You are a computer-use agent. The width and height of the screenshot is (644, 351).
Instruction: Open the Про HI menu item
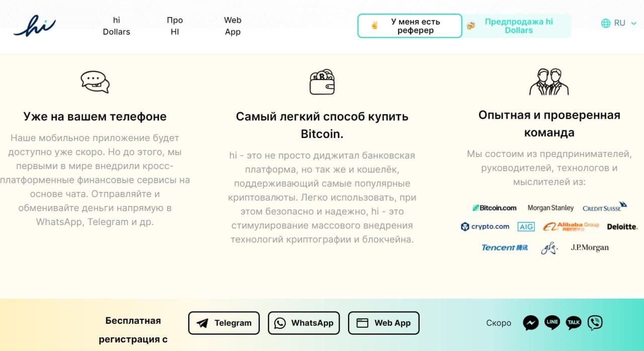tap(175, 26)
